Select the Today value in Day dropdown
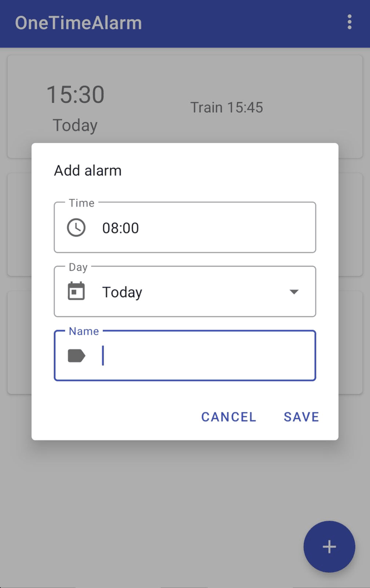This screenshot has width=370, height=588. pos(122,292)
